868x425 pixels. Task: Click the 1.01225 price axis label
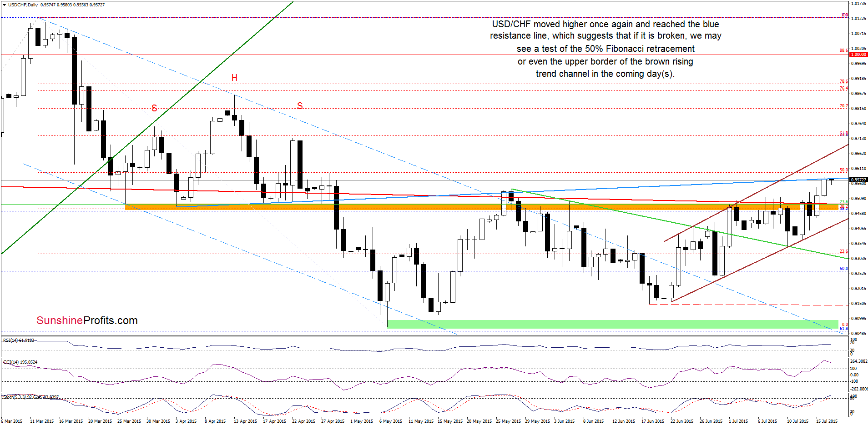(x=859, y=19)
